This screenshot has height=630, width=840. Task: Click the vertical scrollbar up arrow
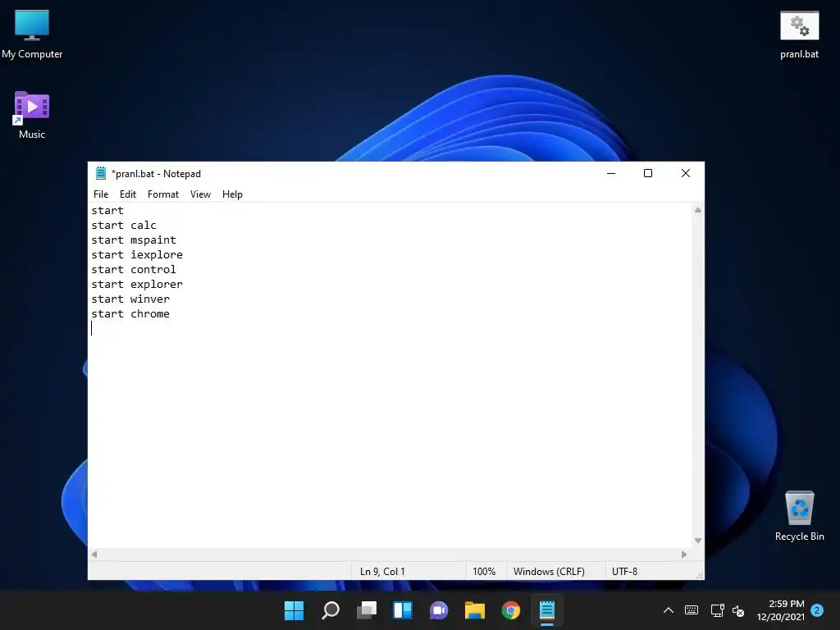697,210
